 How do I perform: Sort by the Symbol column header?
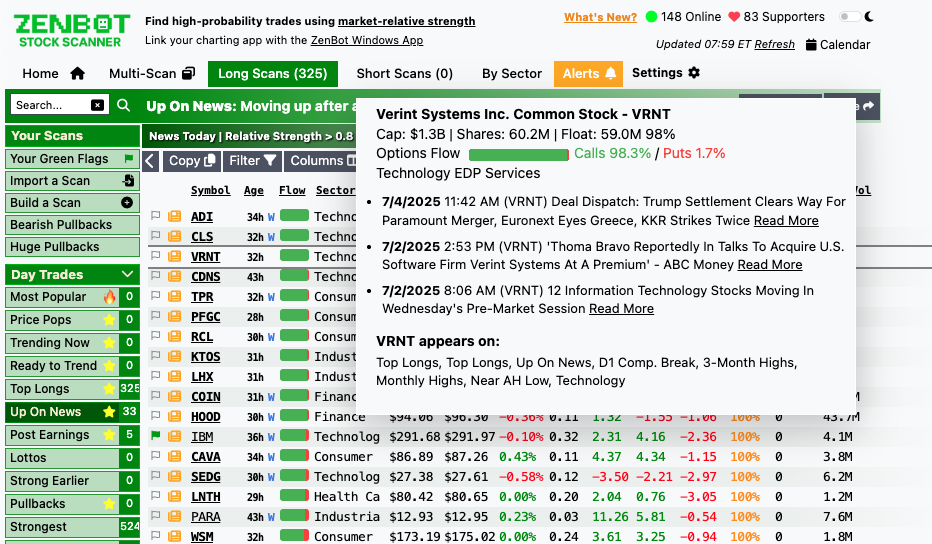coord(210,190)
